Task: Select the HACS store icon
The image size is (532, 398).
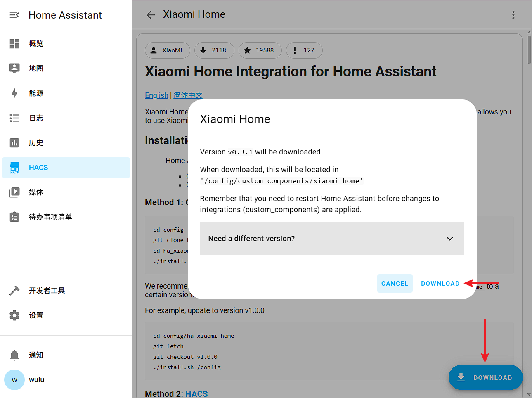Action: (14, 168)
